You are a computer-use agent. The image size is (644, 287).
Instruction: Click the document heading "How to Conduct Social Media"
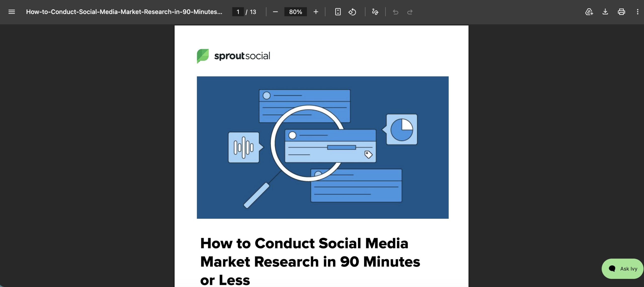tap(304, 243)
